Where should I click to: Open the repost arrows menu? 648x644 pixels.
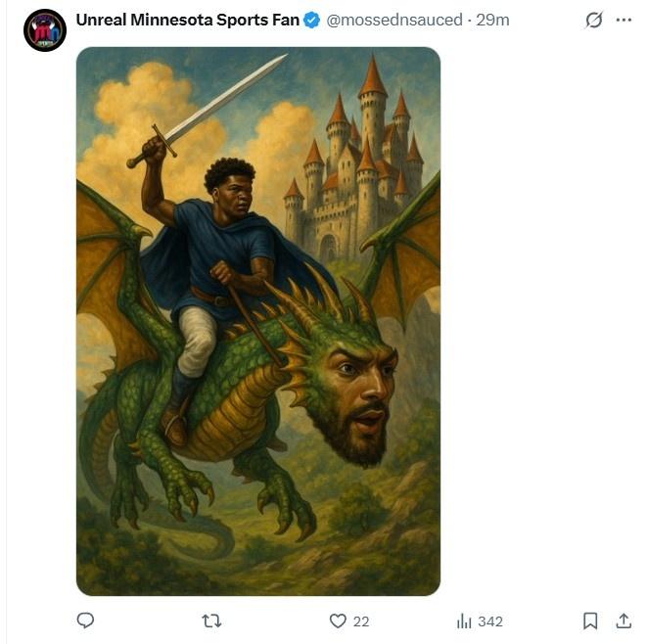tap(211, 621)
